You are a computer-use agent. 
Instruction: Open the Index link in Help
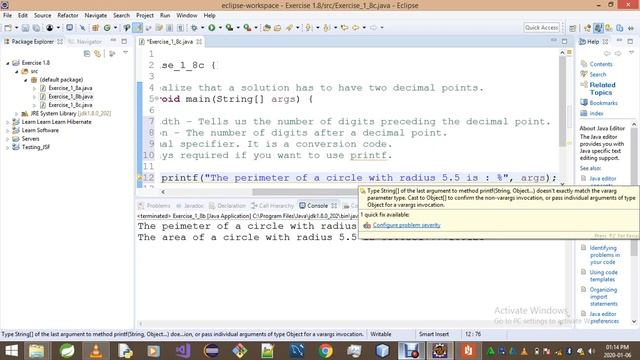596,113
